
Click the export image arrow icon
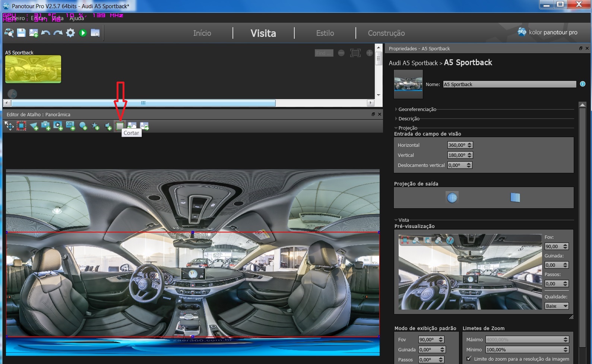coord(144,126)
